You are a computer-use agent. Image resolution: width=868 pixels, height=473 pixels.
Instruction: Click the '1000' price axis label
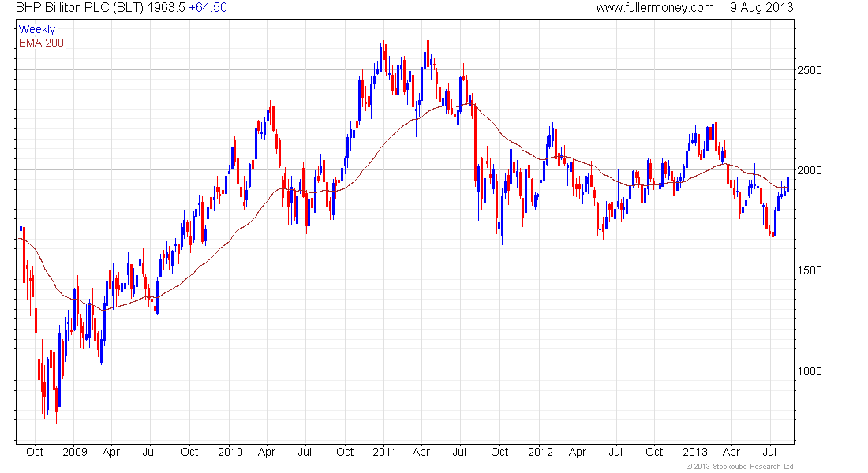810,371
